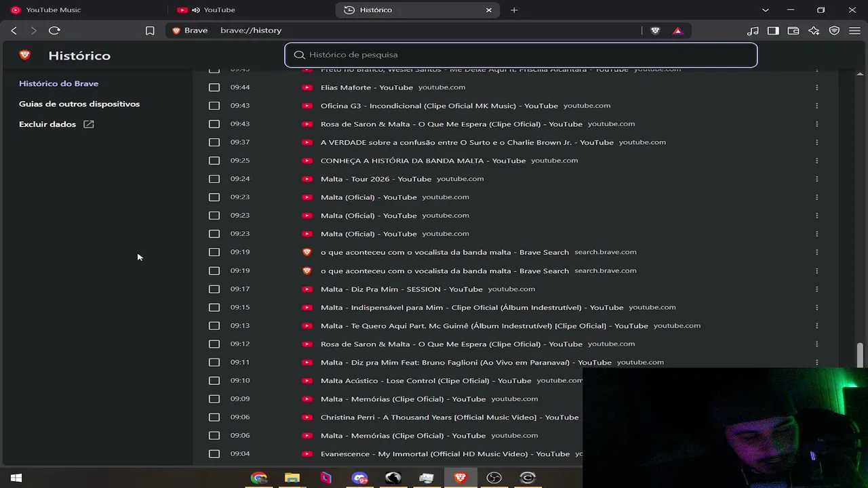Open Malta - Diz pra Mim Feat: Bruno Faglioni link
The height and width of the screenshot is (488, 868).
pyautogui.click(x=466, y=362)
